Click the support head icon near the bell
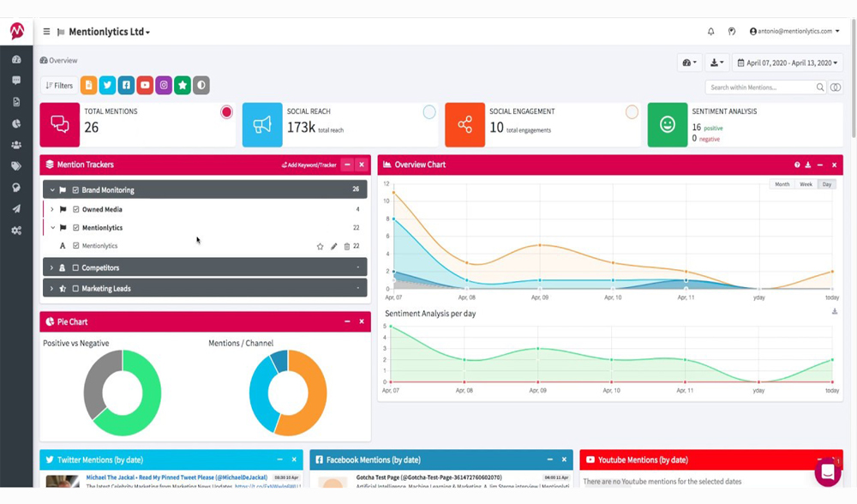Viewport: 857px width, 504px height. (x=732, y=32)
